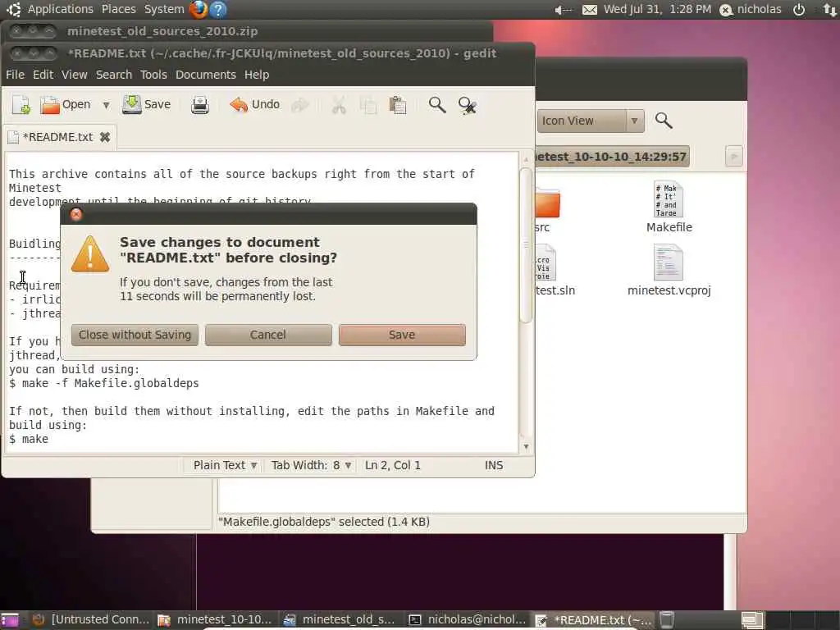Image resolution: width=840 pixels, height=630 pixels.
Task: Click the INS indicator in status bar
Action: click(494, 465)
